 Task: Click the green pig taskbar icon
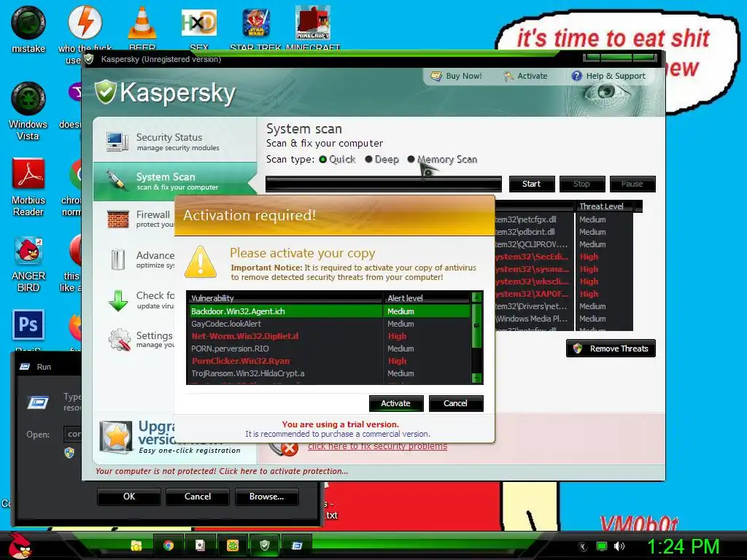[x=233, y=545]
